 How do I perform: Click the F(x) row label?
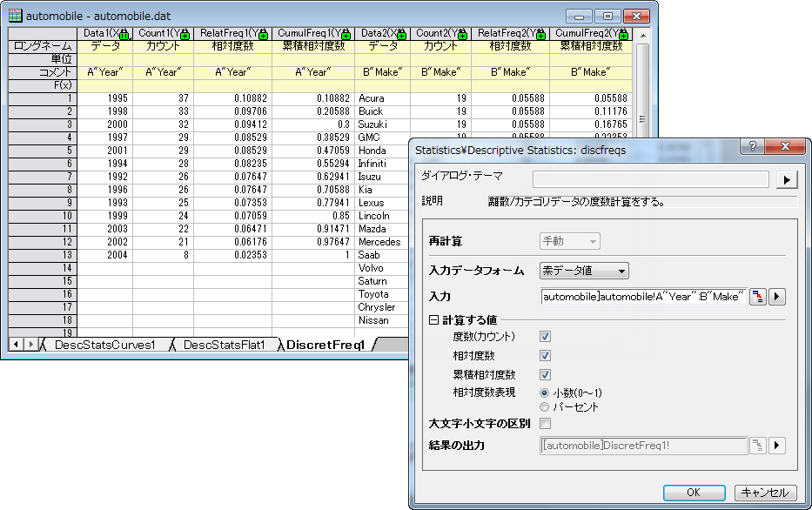pos(43,85)
